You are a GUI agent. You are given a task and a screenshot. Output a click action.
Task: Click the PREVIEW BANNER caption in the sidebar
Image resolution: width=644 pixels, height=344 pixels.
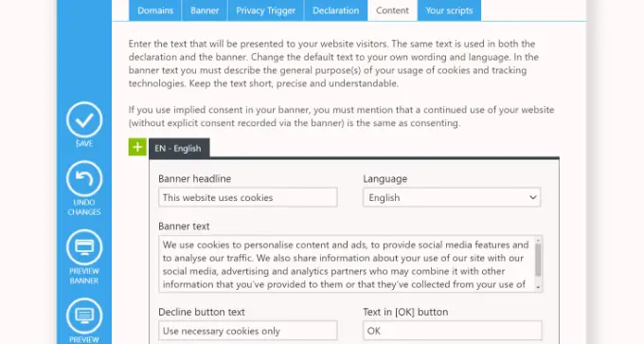pos(84,276)
